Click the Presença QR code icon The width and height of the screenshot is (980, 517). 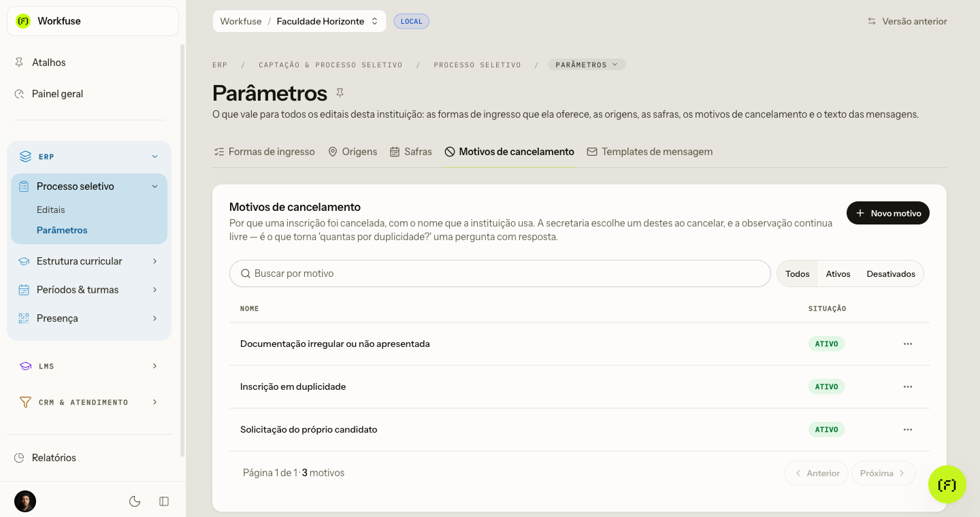[24, 318]
